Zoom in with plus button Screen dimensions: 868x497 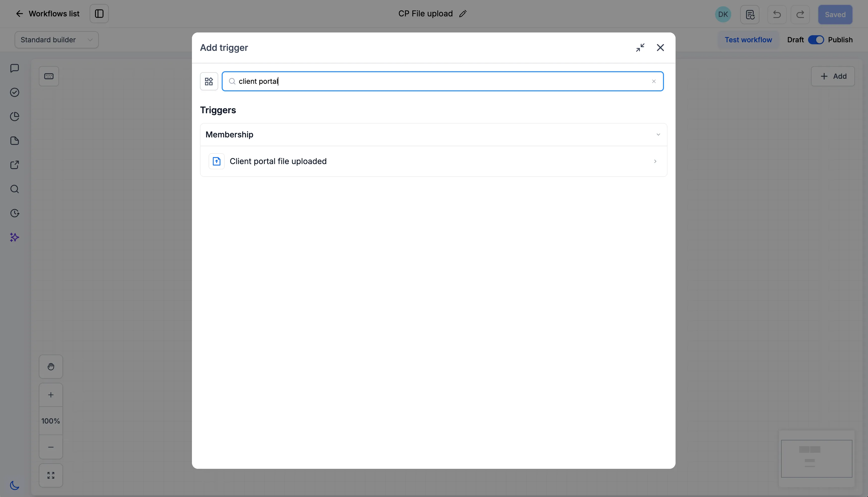(51, 395)
